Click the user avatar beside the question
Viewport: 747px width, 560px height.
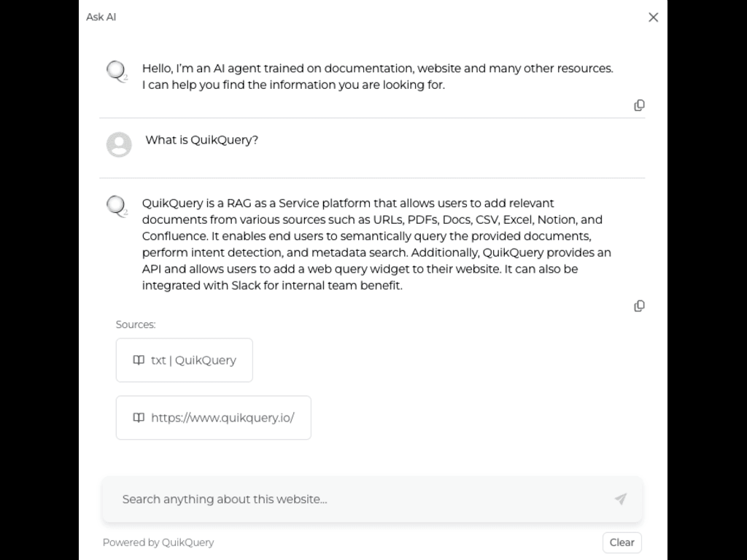119,144
